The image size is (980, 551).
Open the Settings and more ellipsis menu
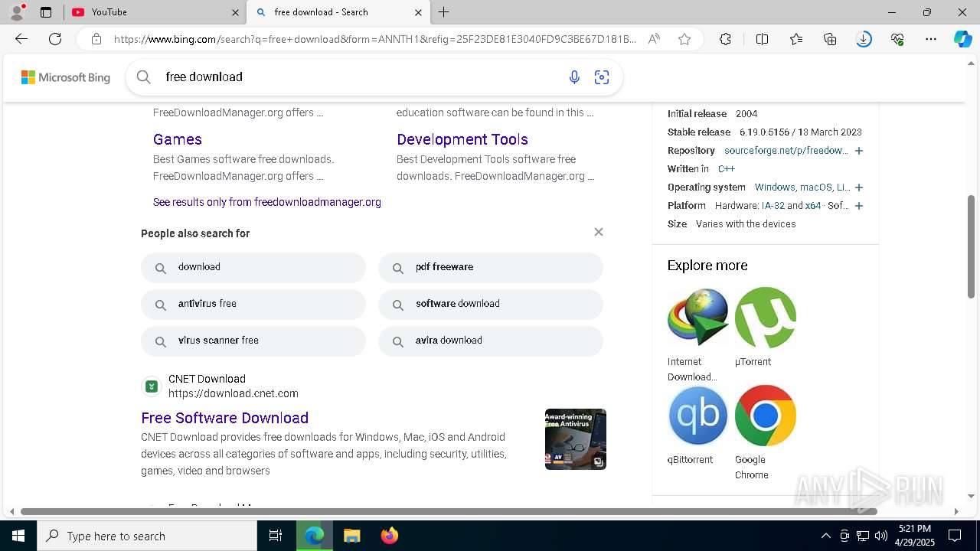pos(931,39)
